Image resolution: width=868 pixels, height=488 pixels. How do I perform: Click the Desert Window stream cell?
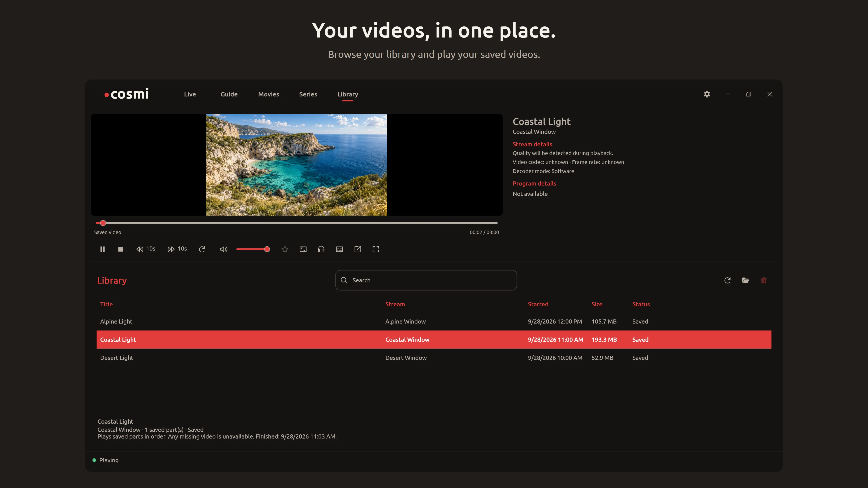tap(406, 358)
